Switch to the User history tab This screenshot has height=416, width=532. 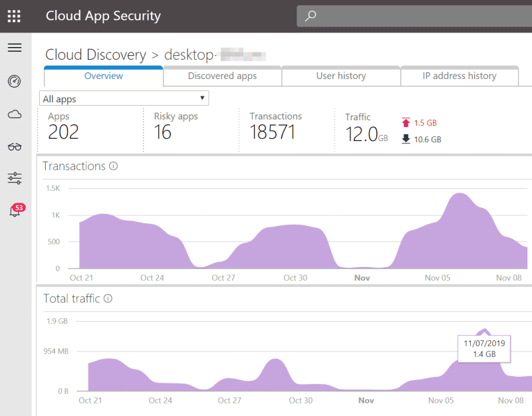point(341,76)
